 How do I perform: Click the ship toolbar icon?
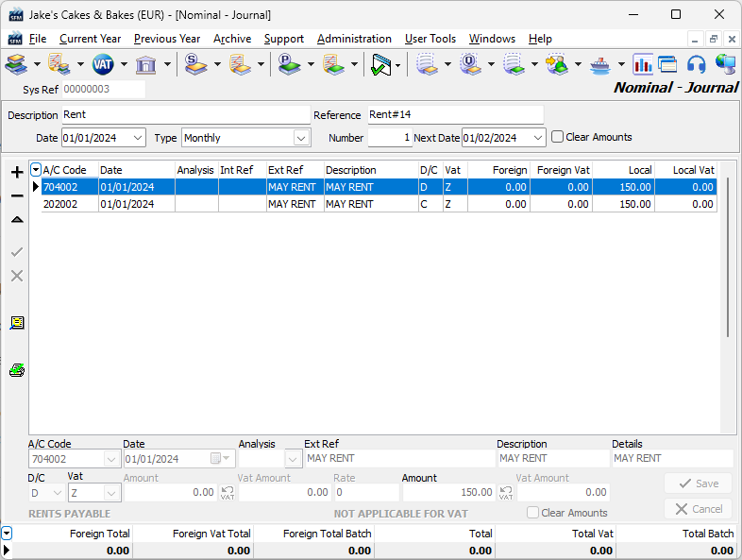click(600, 65)
